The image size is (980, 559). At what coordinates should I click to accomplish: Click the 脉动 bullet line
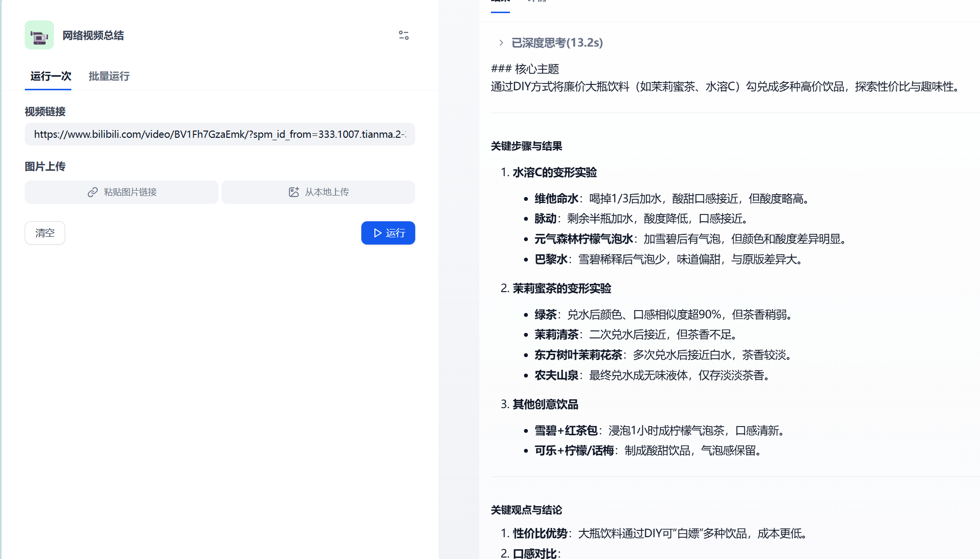coord(643,219)
